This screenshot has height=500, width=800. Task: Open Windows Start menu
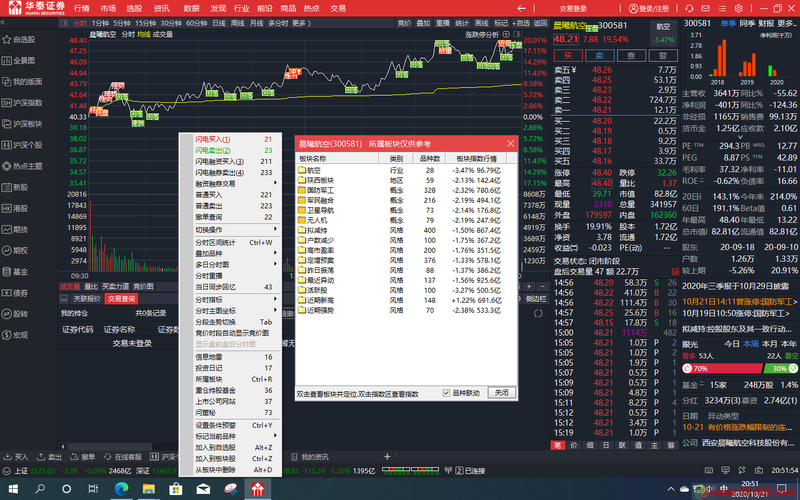[13, 489]
